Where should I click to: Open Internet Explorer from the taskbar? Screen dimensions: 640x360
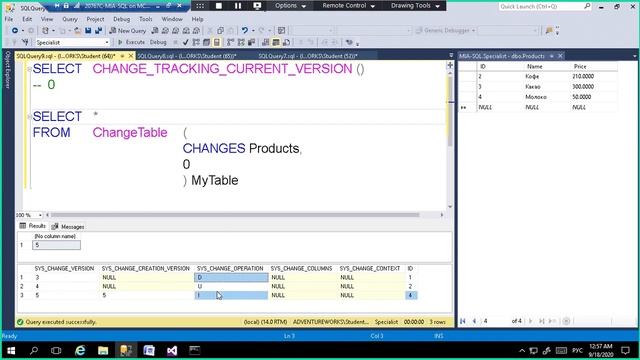click(80, 351)
